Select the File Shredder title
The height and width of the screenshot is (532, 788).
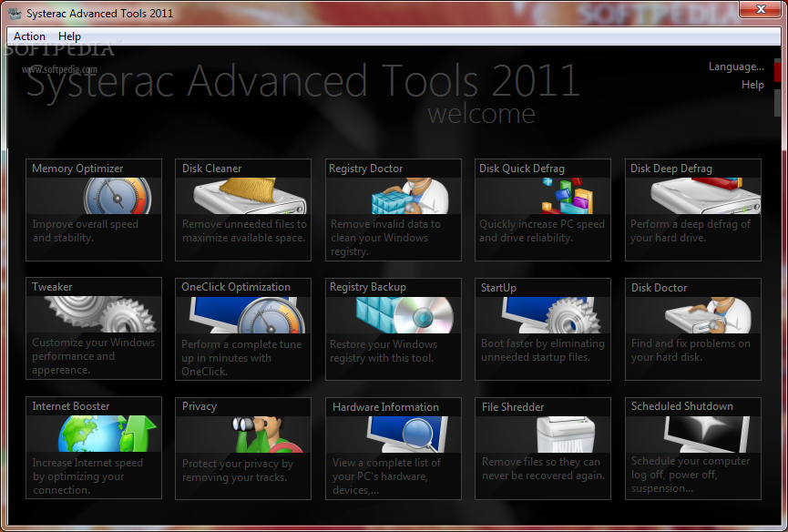coord(513,407)
